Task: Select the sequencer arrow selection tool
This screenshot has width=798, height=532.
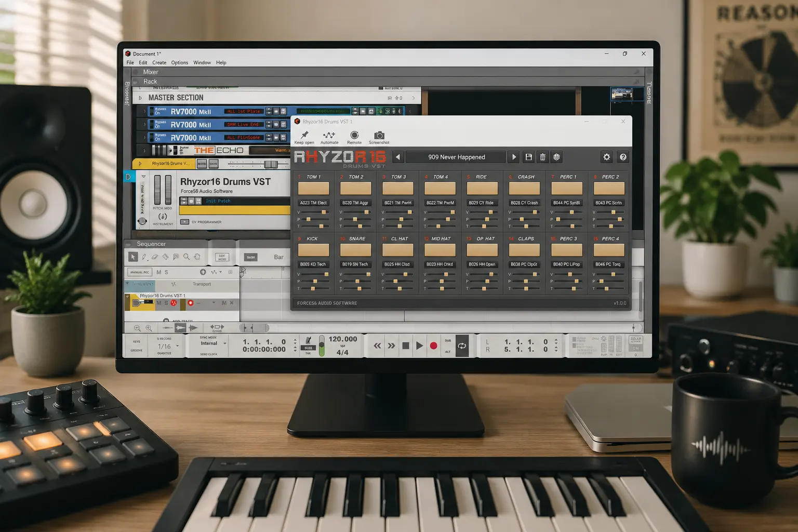Action: (x=133, y=257)
